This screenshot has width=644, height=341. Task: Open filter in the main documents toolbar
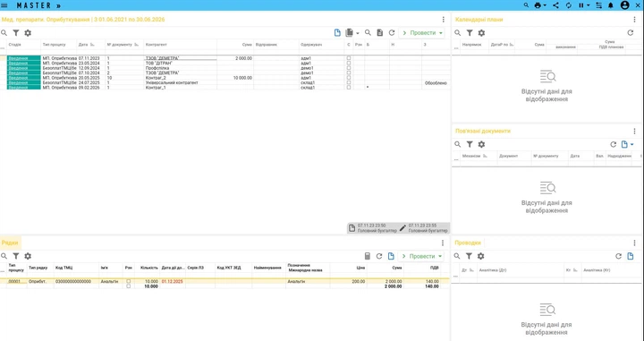(x=16, y=33)
